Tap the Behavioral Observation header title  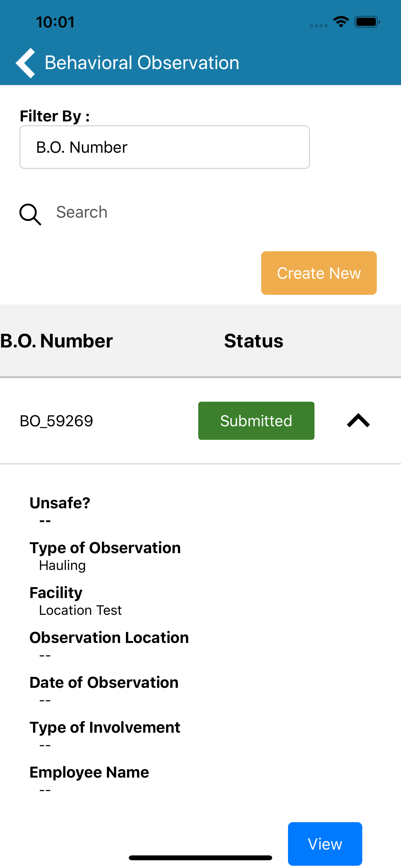[x=142, y=63]
